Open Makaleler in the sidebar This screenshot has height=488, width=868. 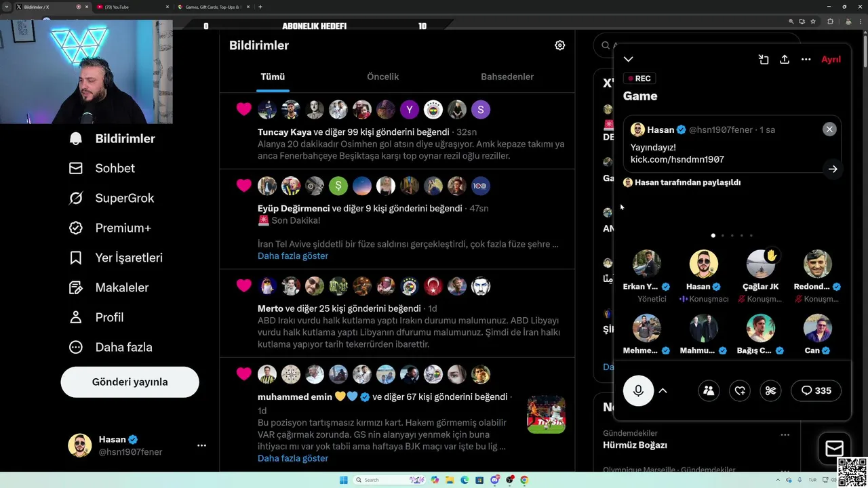(108, 287)
